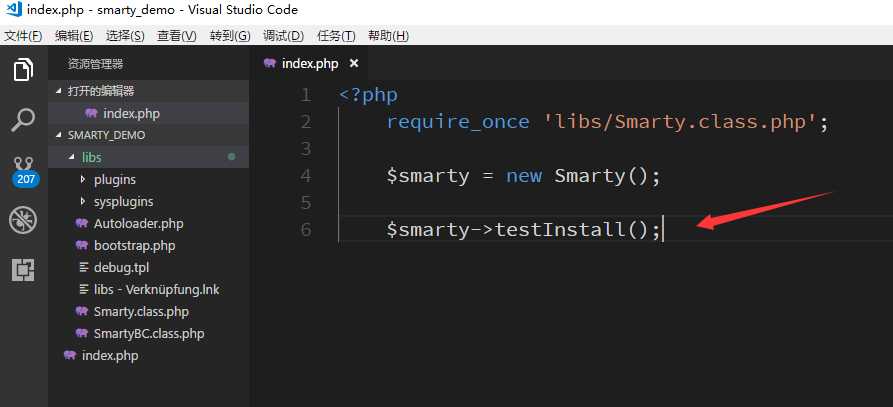Click empty line 5 in the editor
893x407 pixels.
(615, 203)
